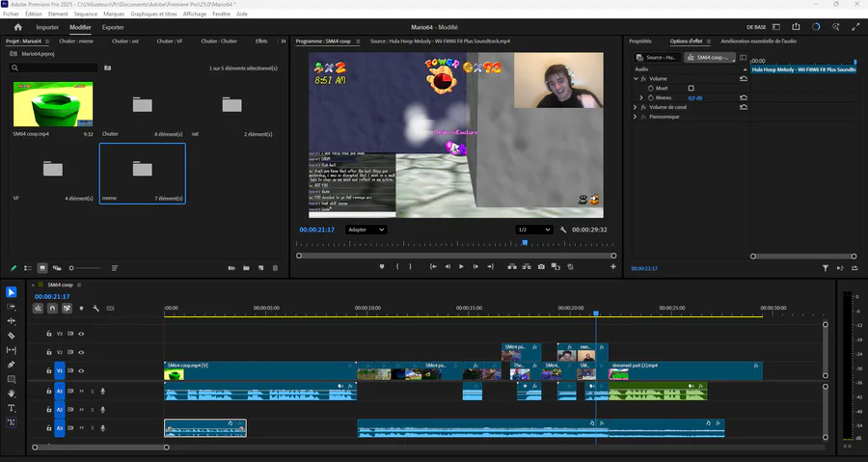This screenshot has width=868, height=462.
Task: Toggle animation stopwatch for Niveau
Action: (651, 97)
